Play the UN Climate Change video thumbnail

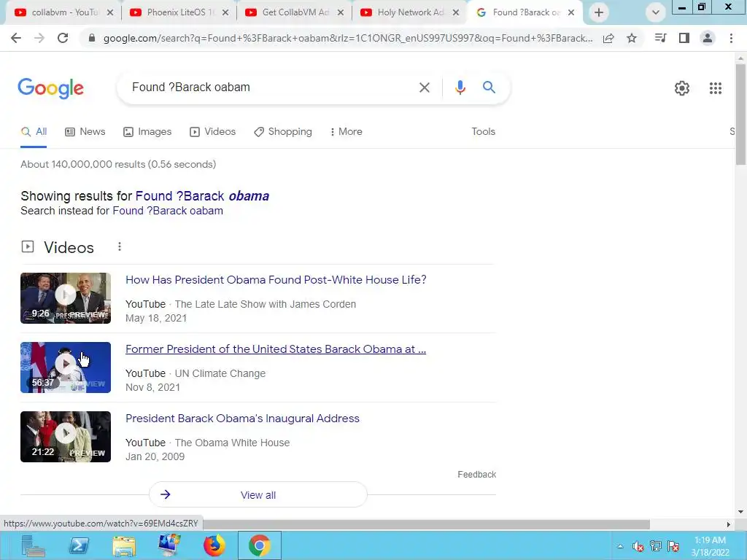(65, 367)
